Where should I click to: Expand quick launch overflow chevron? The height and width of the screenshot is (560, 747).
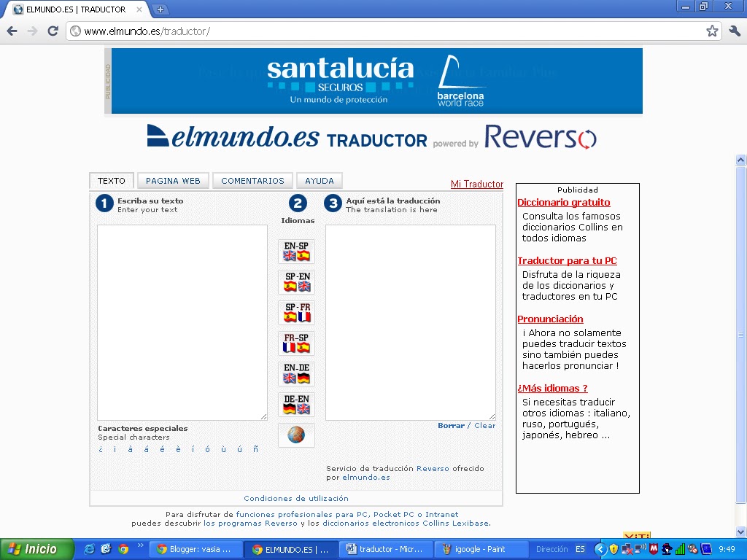coord(140,545)
